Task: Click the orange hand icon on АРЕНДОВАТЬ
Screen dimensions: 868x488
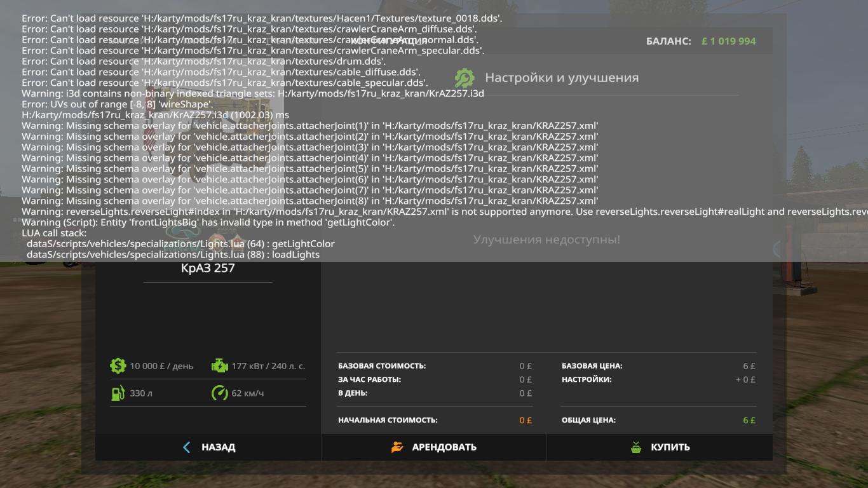Action: pyautogui.click(x=397, y=447)
